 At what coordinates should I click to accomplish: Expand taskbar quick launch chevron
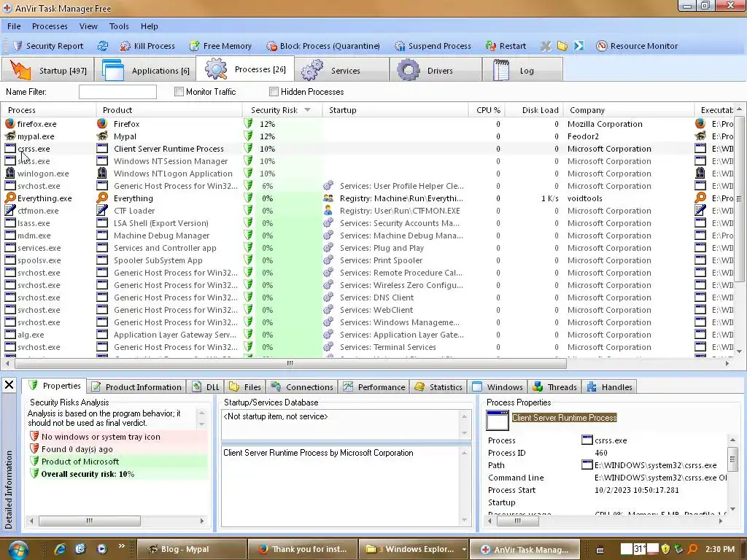(x=122, y=545)
